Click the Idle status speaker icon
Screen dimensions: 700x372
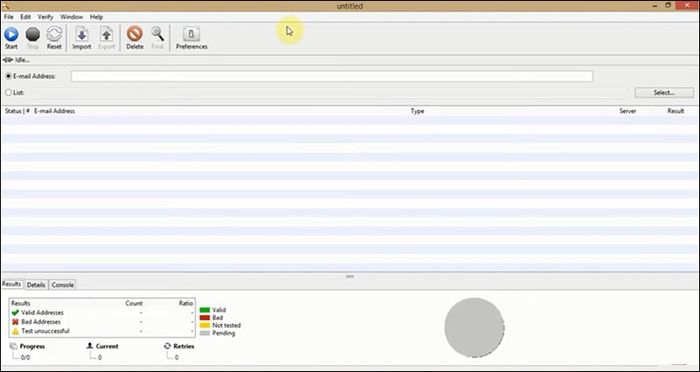click(x=8, y=60)
